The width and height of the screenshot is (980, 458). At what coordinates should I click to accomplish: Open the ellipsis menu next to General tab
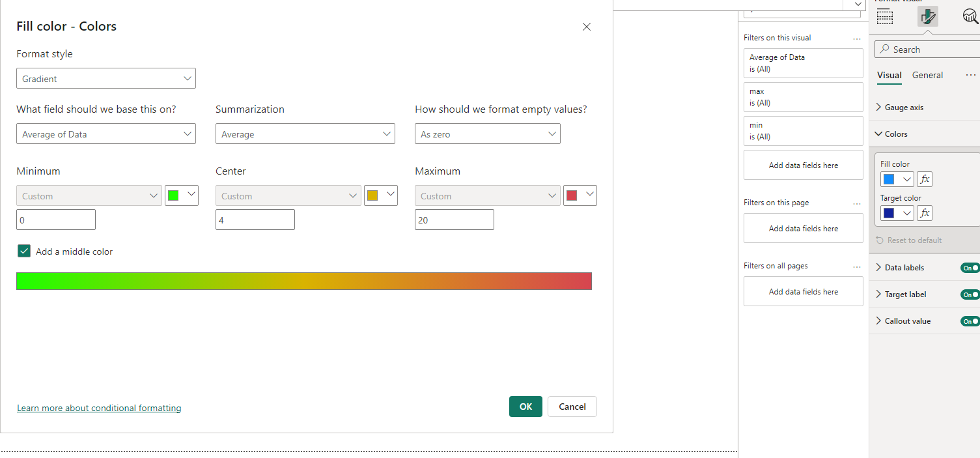(970, 76)
